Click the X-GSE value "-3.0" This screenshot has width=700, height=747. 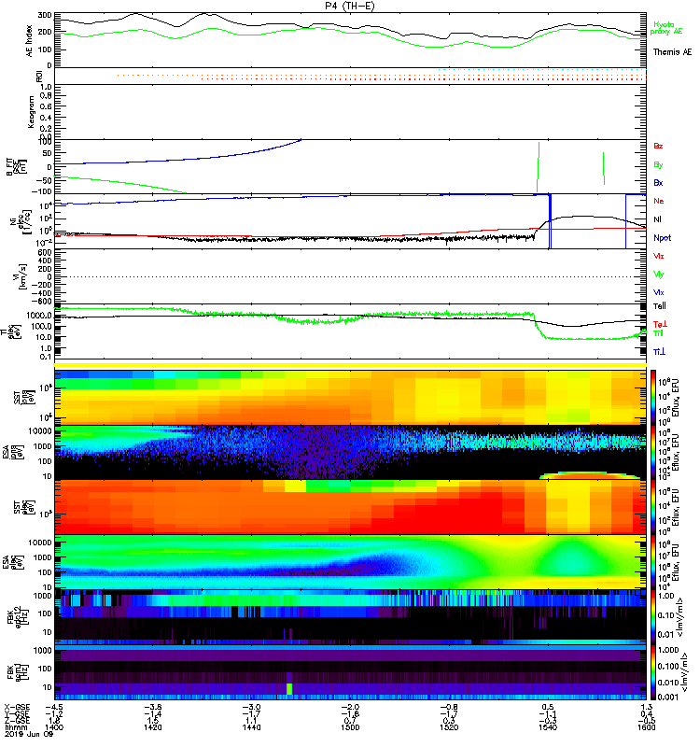251,707
